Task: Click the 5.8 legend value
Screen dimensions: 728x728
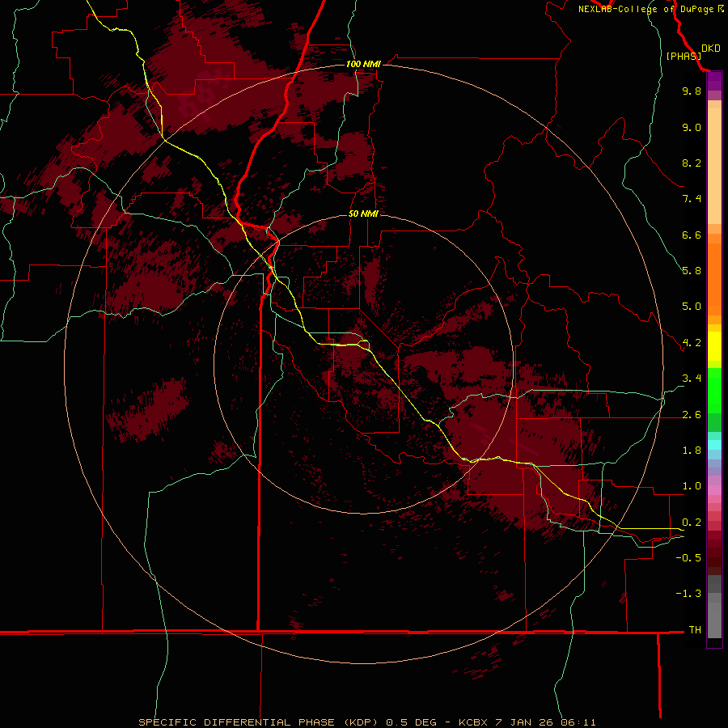Action: [692, 271]
